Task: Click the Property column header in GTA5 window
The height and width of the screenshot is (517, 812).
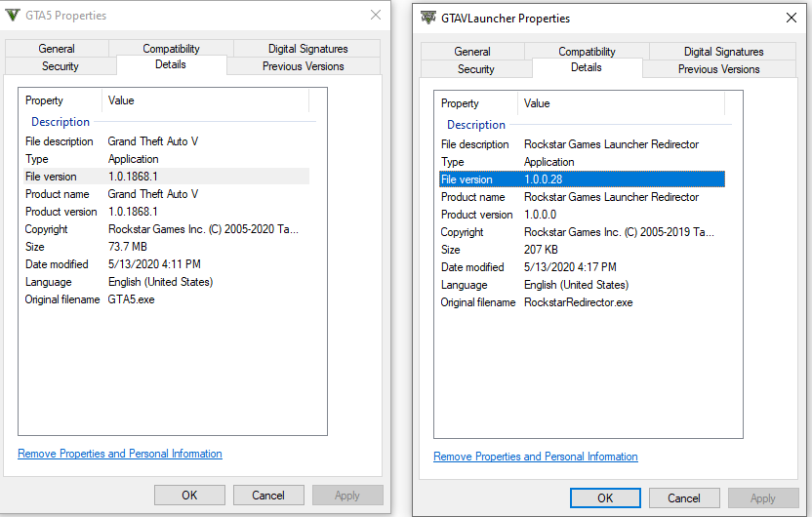Action: click(45, 100)
